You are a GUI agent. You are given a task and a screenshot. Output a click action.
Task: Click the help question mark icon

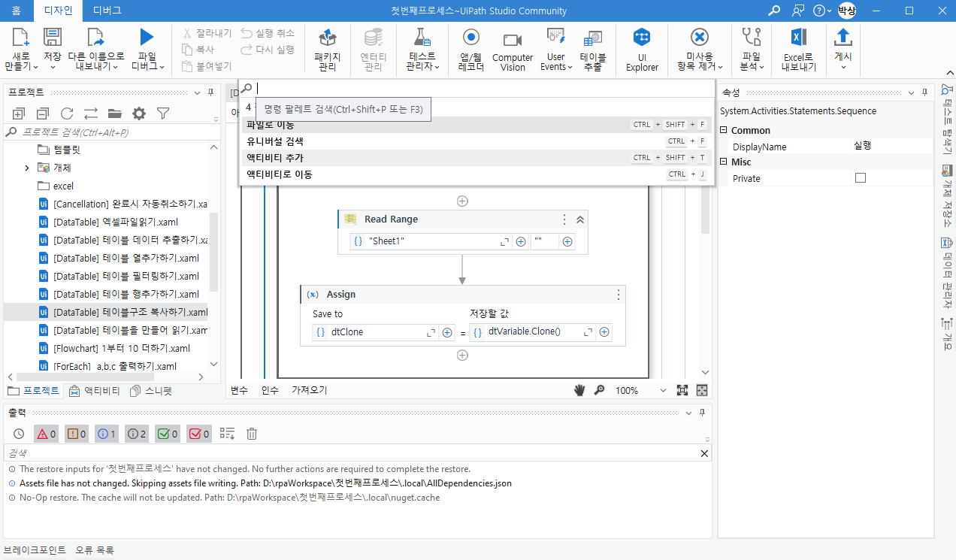coord(819,11)
